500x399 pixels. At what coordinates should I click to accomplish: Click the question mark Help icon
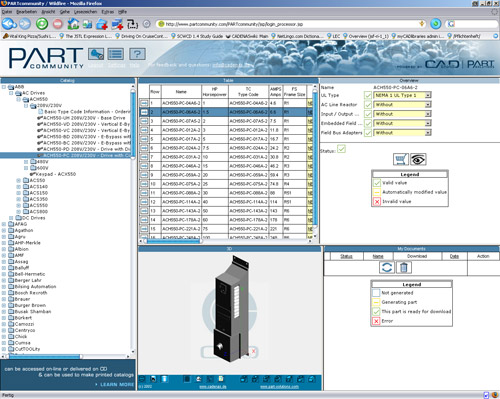(x=137, y=54)
